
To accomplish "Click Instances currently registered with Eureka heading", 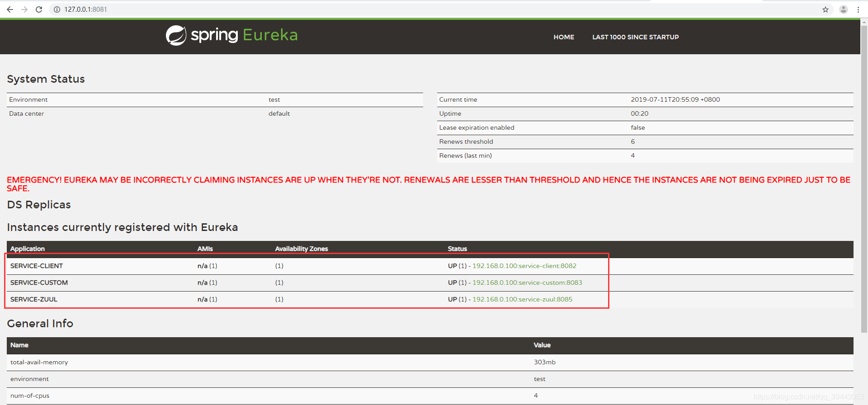I will pyautogui.click(x=123, y=227).
